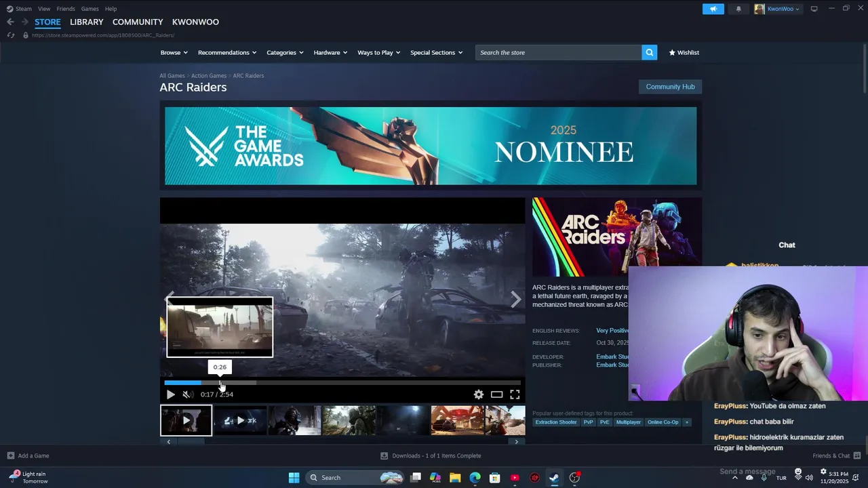The width and height of the screenshot is (868, 488).
Task: Select the Online Co-Op tag
Action: [x=663, y=422]
